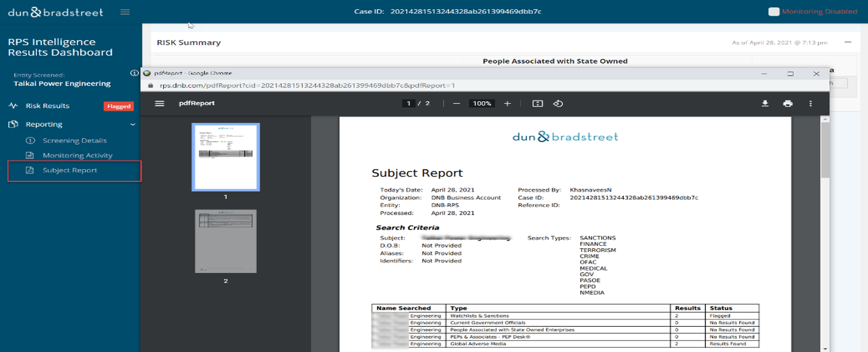Print the PDF report
The image size is (868, 352).
click(x=788, y=103)
